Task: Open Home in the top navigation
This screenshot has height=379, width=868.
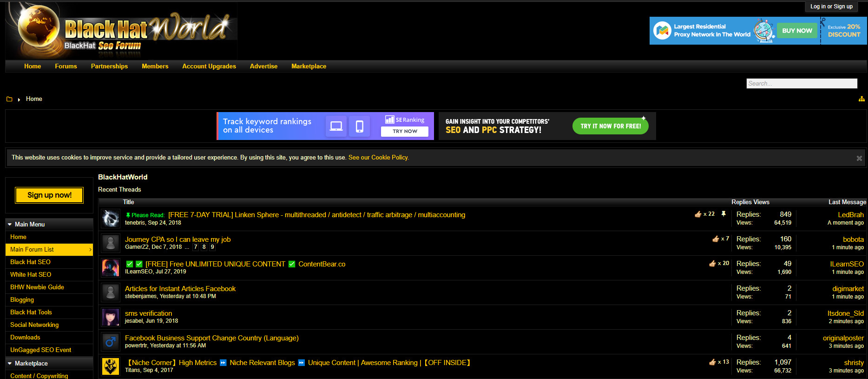Action: click(33, 66)
